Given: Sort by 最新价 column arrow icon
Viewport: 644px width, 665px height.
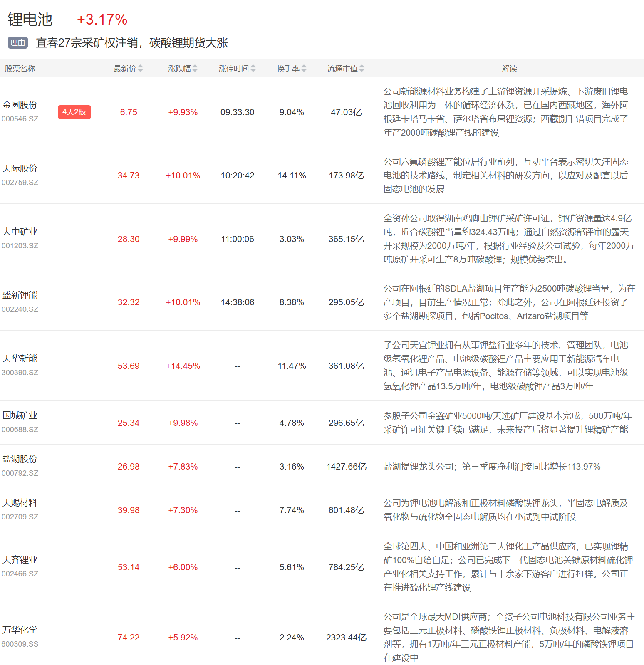Looking at the screenshot, I should pyautogui.click(x=140, y=69).
